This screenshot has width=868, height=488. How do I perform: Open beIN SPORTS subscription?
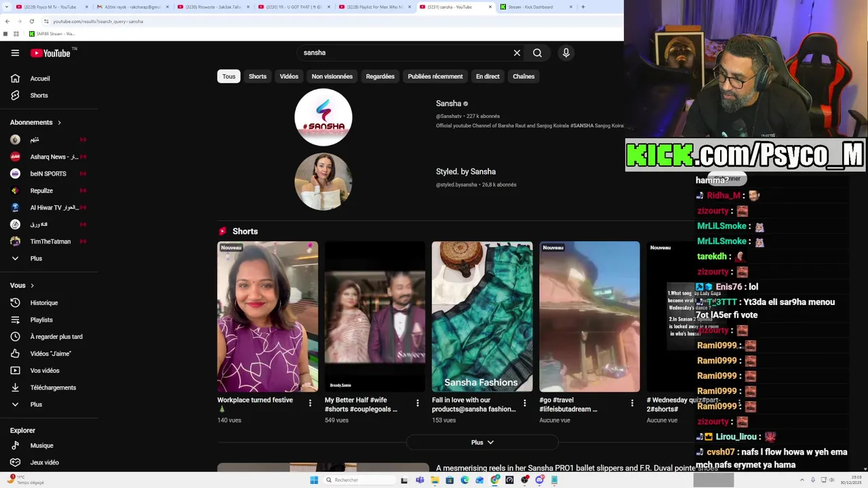[49, 174]
